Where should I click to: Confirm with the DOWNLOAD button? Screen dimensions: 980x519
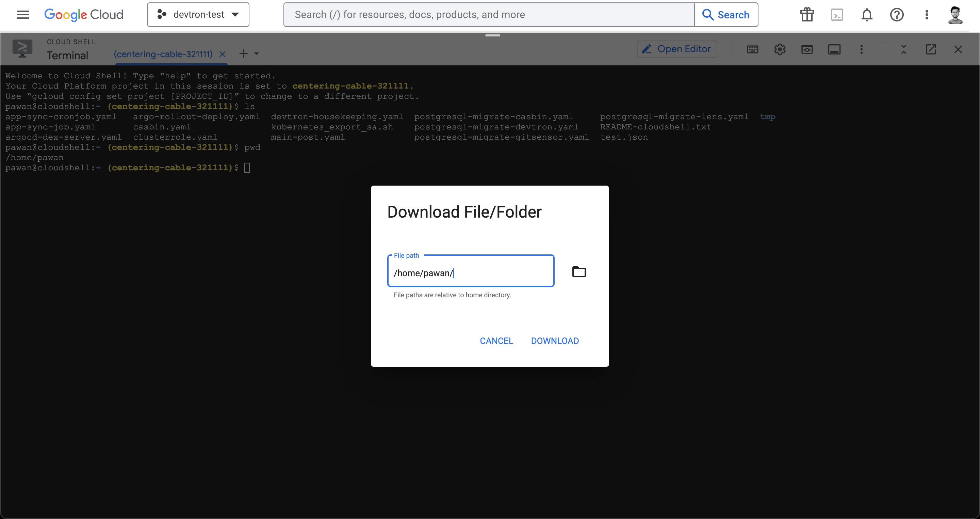[x=554, y=341]
